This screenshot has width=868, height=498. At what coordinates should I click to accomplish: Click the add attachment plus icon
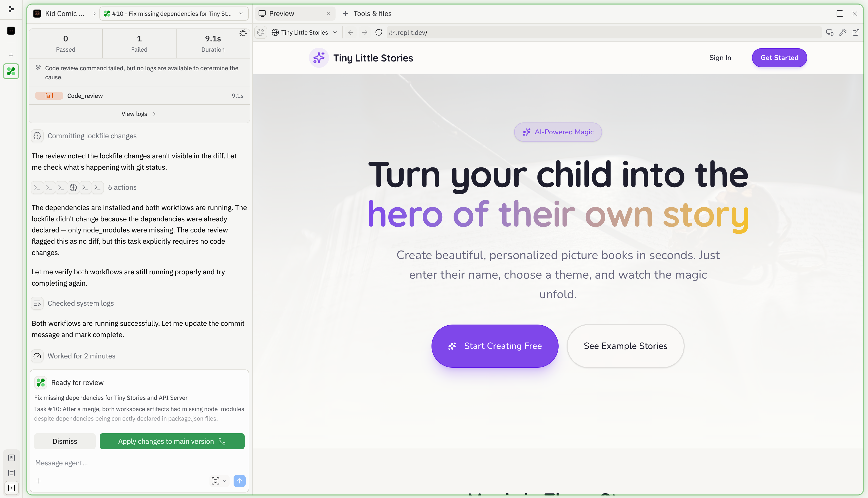pos(38,481)
